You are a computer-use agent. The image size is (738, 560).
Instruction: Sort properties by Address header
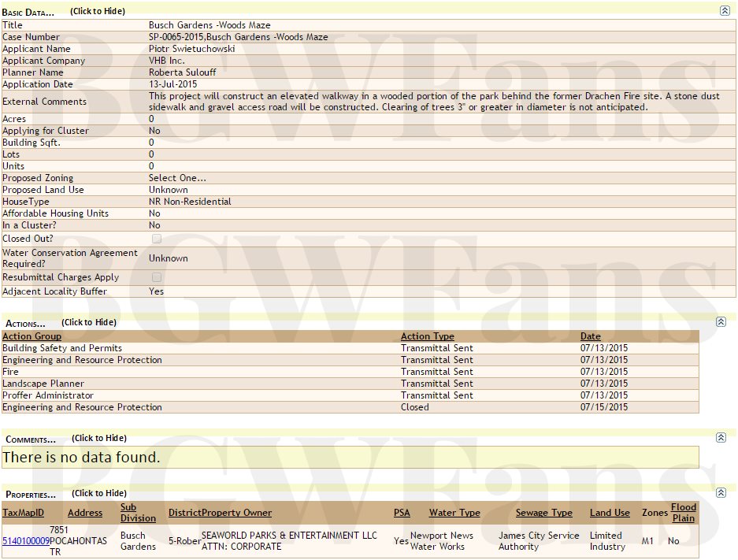85,513
